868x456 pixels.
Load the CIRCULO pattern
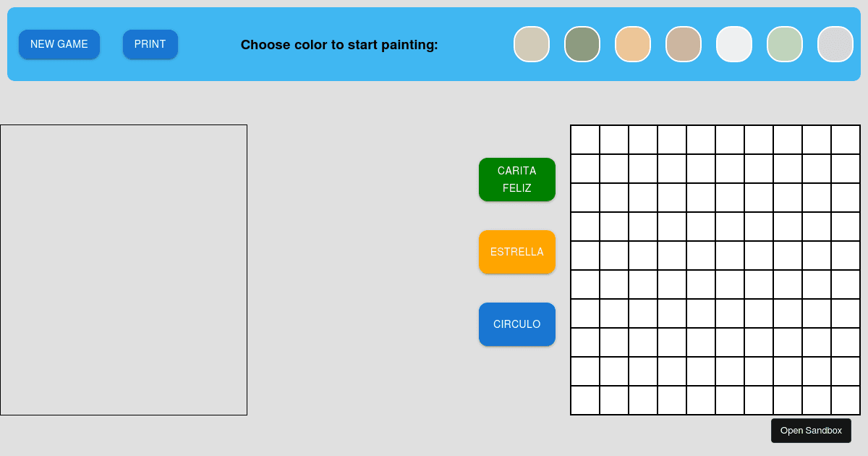(x=517, y=324)
